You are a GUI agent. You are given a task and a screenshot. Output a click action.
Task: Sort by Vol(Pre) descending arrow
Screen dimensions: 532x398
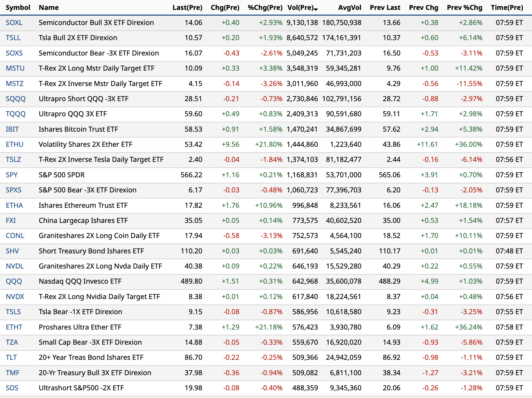316,9
